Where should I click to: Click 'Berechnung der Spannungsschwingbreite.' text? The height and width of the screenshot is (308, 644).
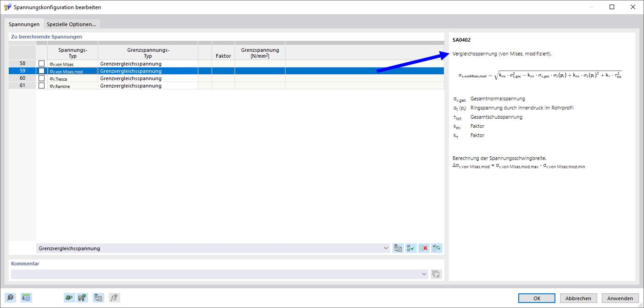[499, 158]
